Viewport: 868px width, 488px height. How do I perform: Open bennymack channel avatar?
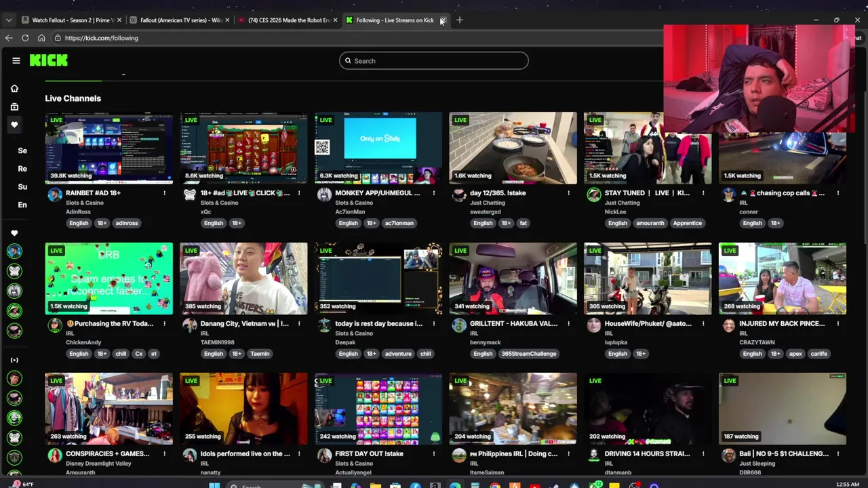pyautogui.click(x=459, y=326)
